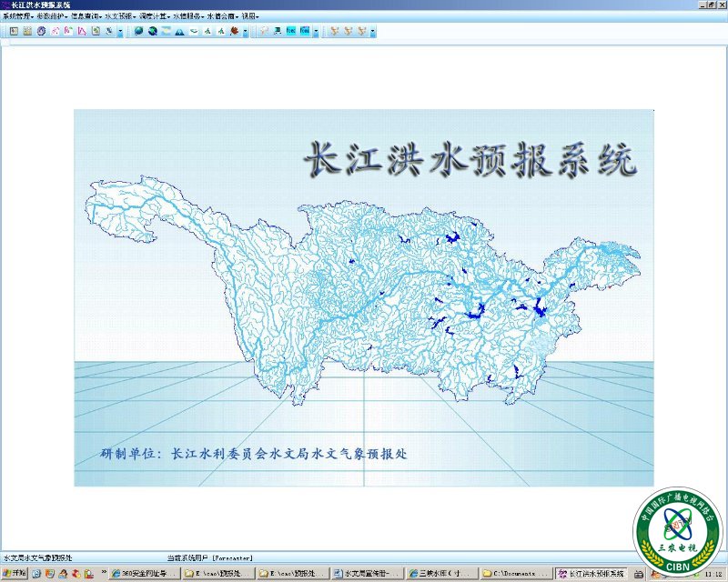Click the red maple leaf toolbar icon
This screenshot has height=582, width=728.
235,31
